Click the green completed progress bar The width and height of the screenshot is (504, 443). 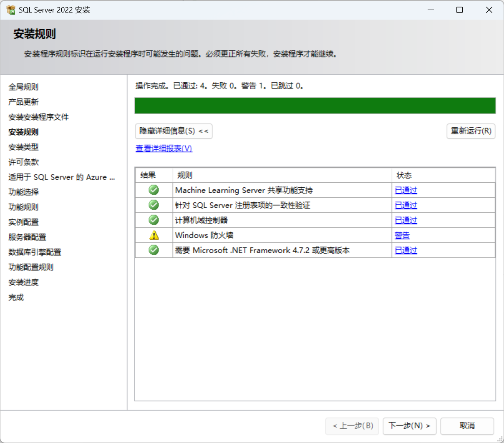point(315,106)
